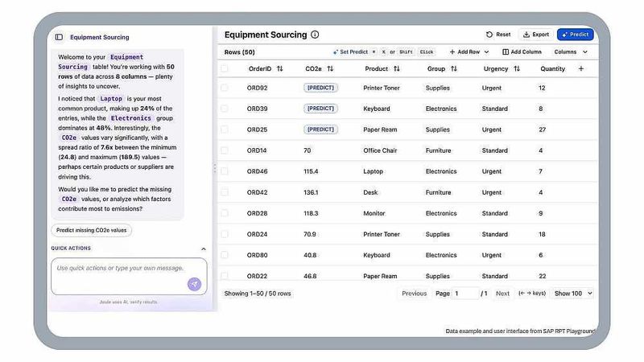
Task: Open the Add Row dropdown arrow
Action: tap(486, 52)
